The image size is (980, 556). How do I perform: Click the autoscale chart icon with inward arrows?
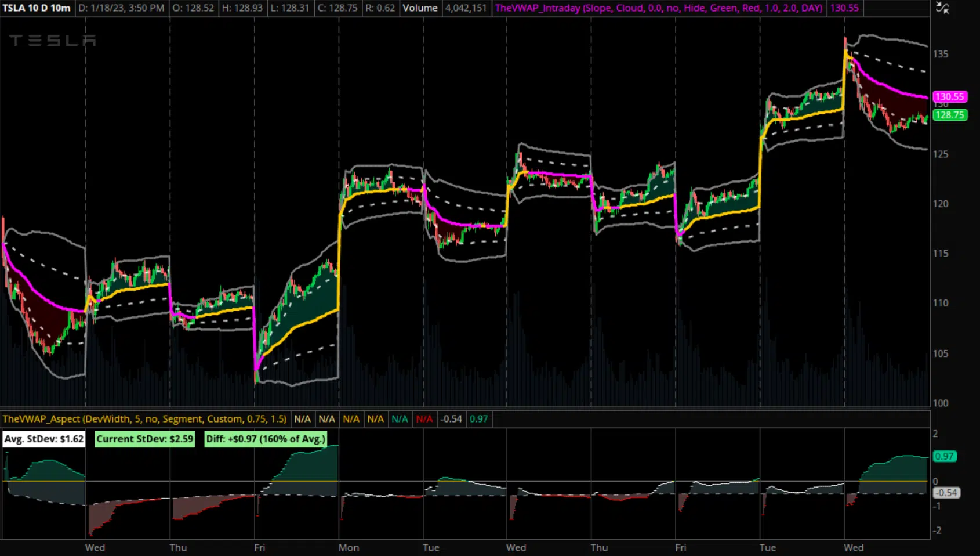pyautogui.click(x=943, y=8)
